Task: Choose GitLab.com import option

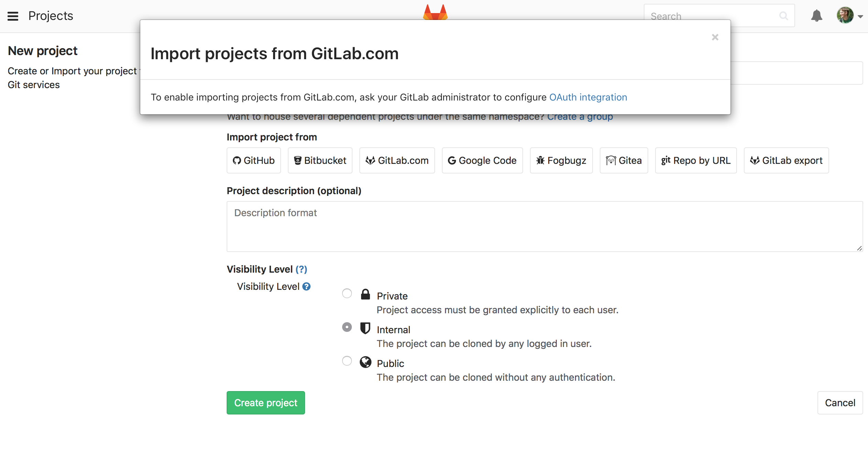Action: [x=397, y=160]
